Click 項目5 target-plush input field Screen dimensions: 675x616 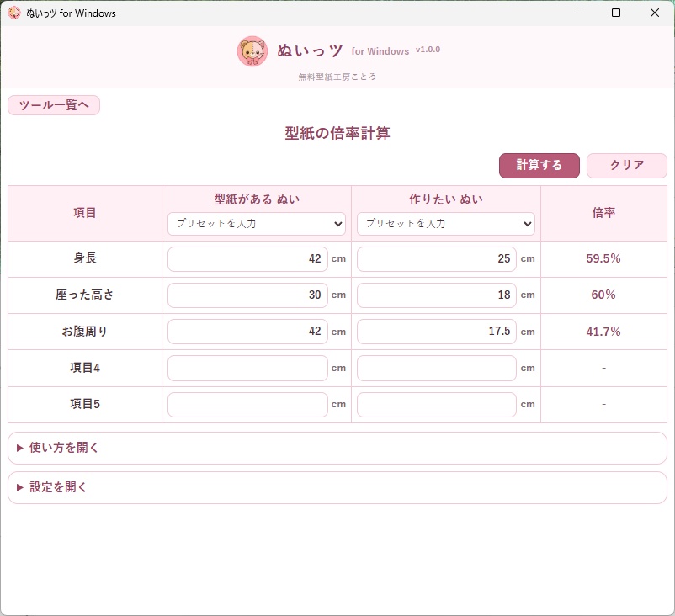coord(437,404)
